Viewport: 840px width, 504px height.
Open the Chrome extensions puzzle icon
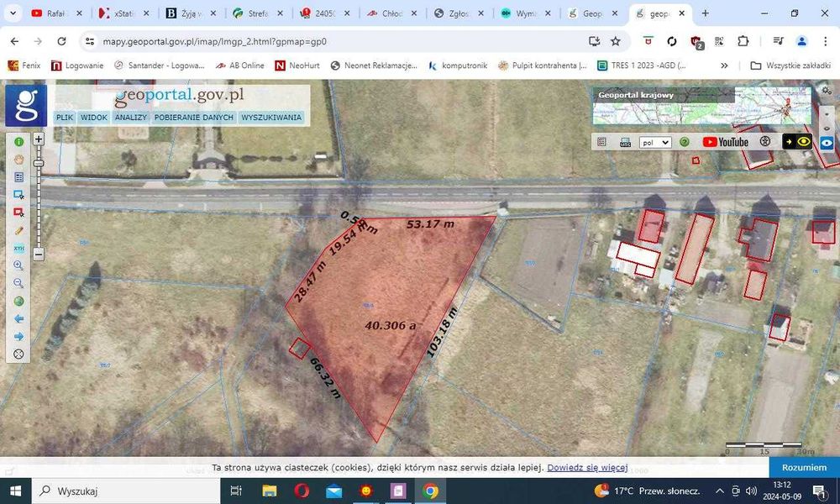743,41
